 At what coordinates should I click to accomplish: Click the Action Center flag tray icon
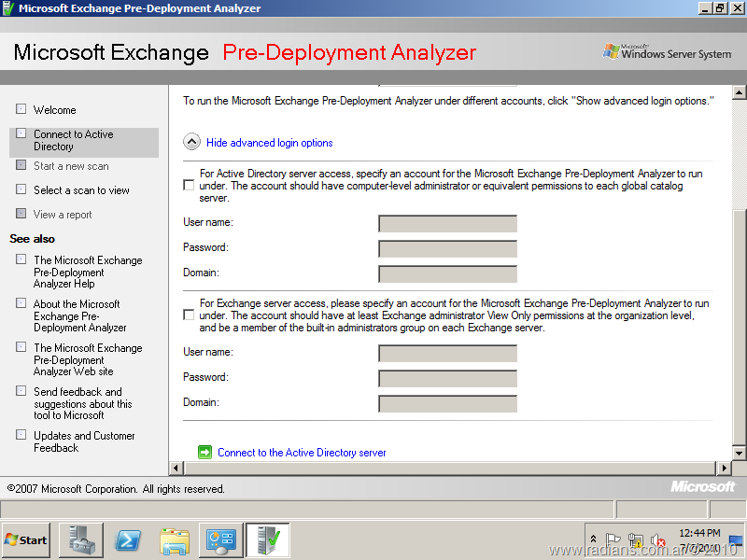point(613,540)
